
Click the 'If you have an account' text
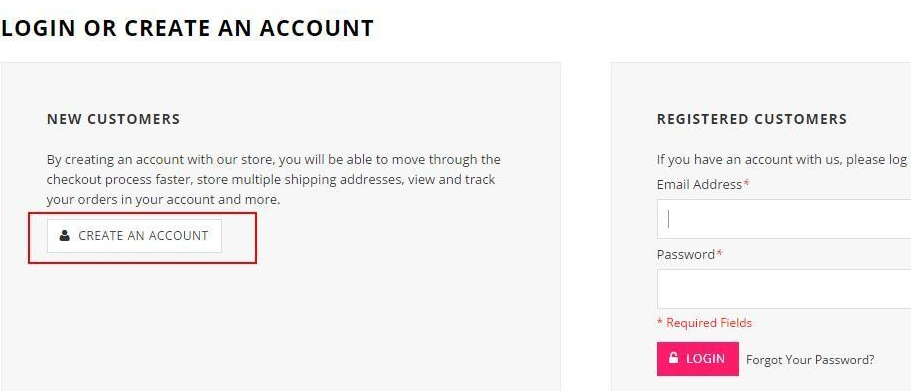click(x=784, y=160)
